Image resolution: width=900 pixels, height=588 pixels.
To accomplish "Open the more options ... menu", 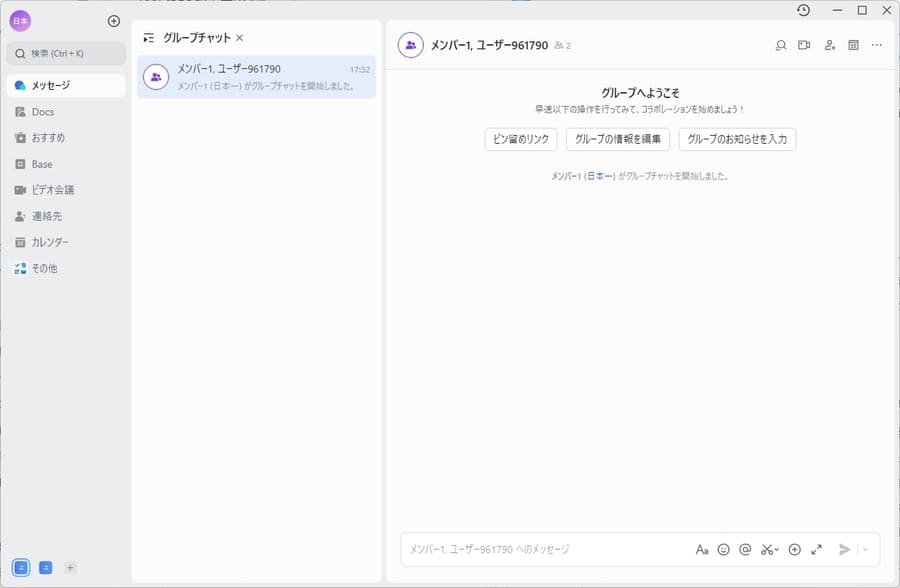I will click(x=877, y=45).
